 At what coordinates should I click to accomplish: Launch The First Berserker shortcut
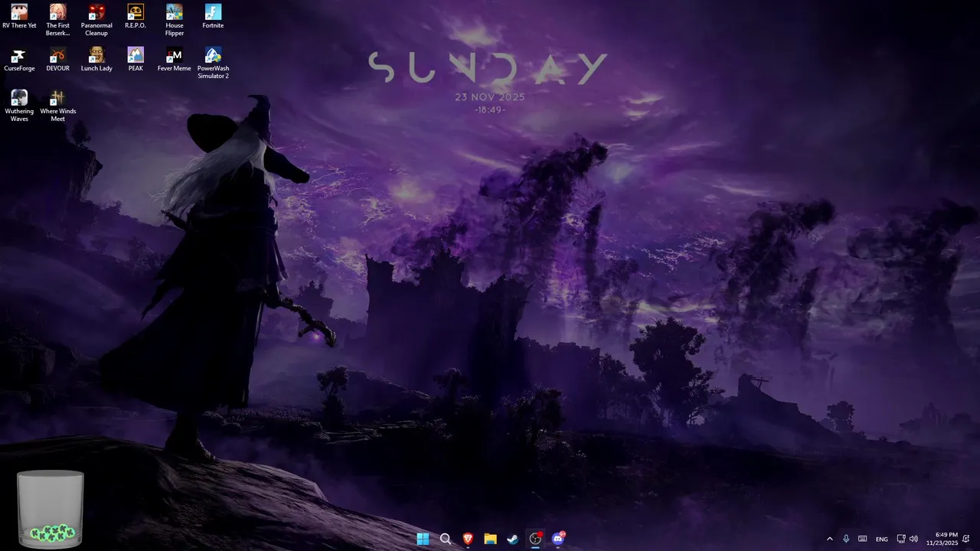(x=57, y=20)
